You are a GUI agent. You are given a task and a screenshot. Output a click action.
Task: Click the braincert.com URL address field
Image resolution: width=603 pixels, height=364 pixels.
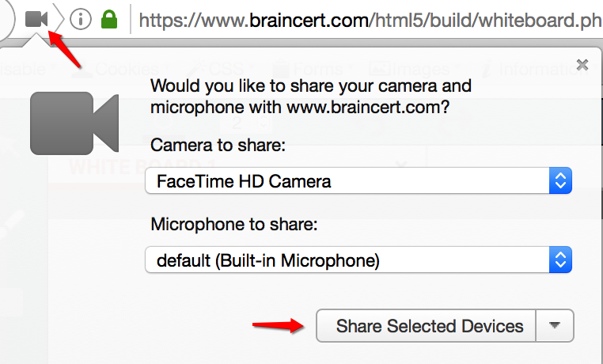pos(370,20)
